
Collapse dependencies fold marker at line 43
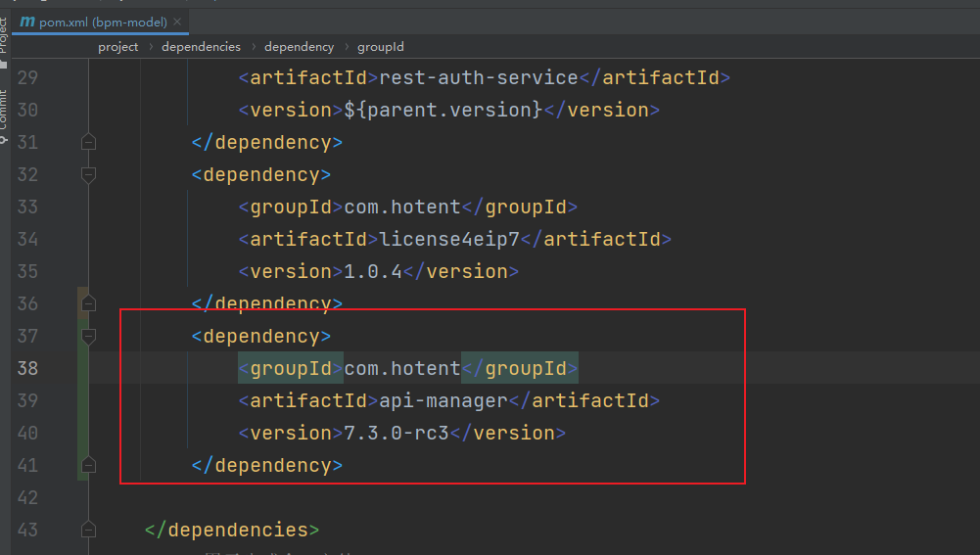click(89, 531)
